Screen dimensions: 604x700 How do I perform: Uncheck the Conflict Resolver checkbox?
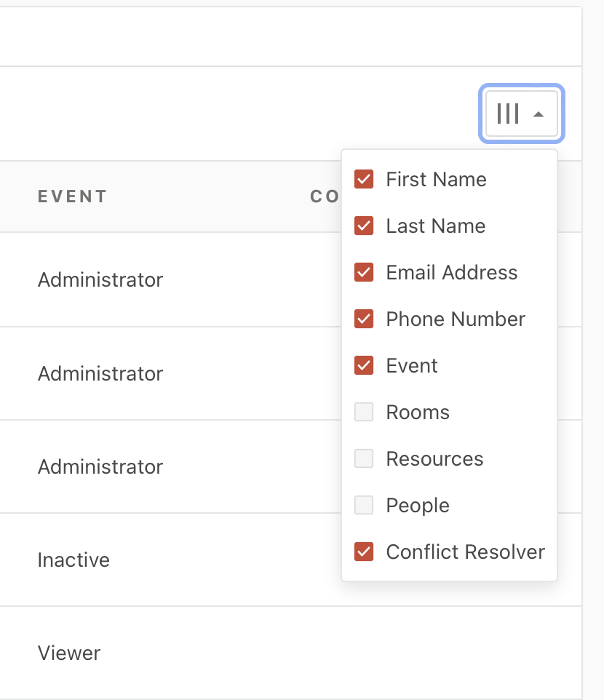coord(364,552)
